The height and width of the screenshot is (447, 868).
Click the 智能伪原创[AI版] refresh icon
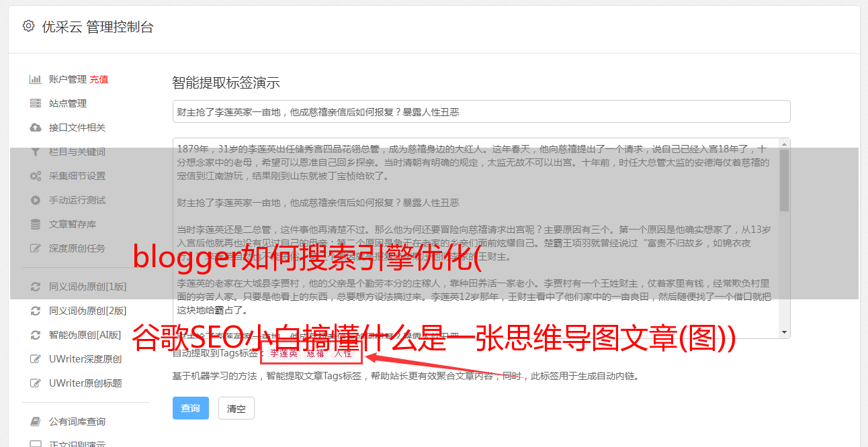[x=36, y=335]
